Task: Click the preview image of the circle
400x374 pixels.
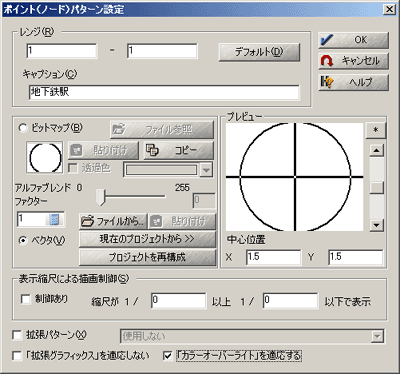Action: pyautogui.click(x=295, y=177)
